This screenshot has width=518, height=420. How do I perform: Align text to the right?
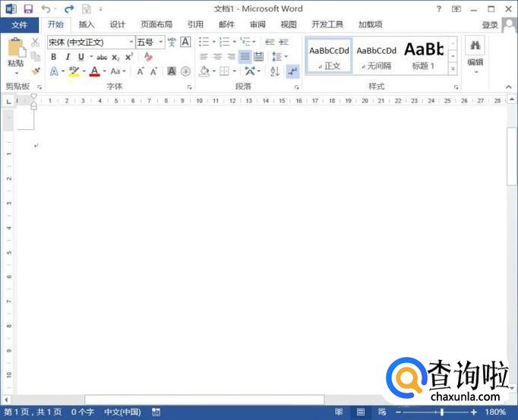231,56
